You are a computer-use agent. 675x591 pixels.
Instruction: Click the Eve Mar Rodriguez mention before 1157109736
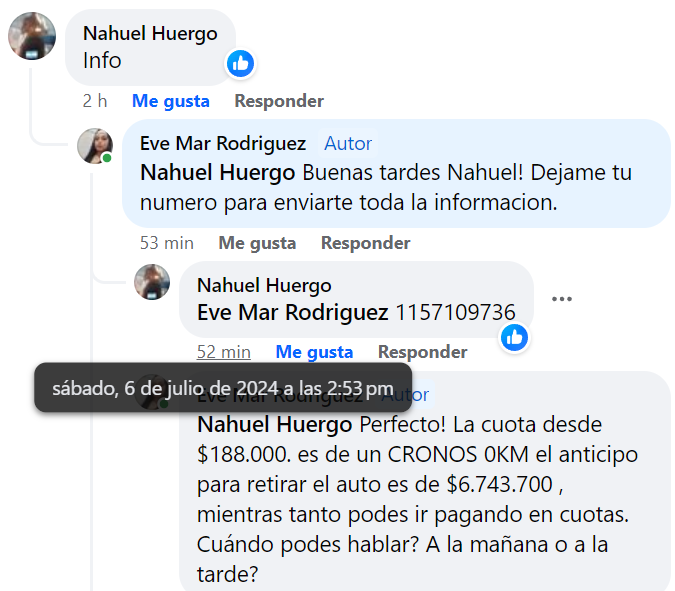point(293,313)
